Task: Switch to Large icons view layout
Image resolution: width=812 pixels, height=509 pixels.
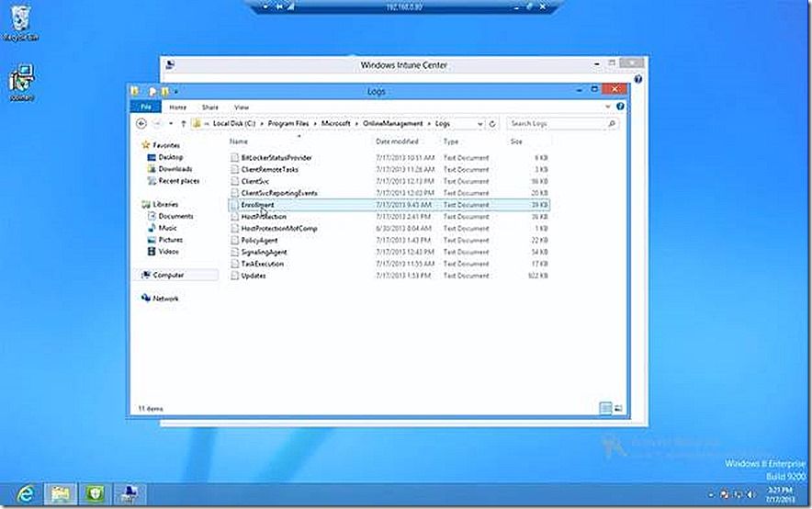Action: (618, 409)
